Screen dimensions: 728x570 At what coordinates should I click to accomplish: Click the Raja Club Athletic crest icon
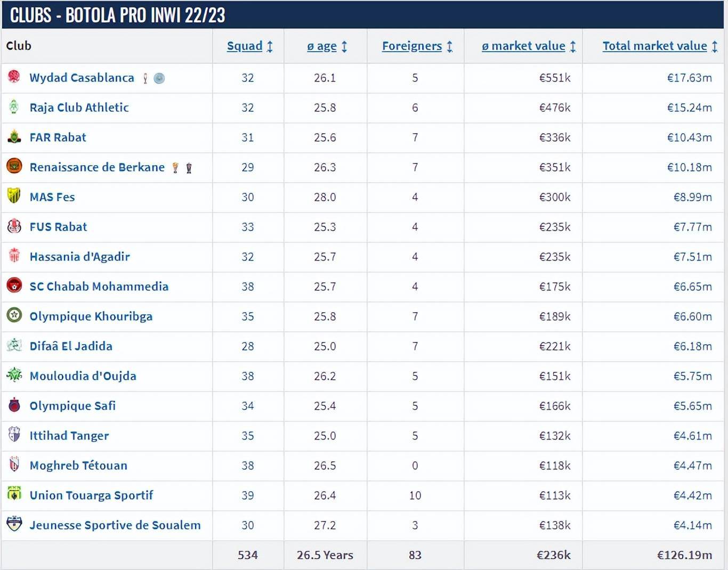click(14, 107)
